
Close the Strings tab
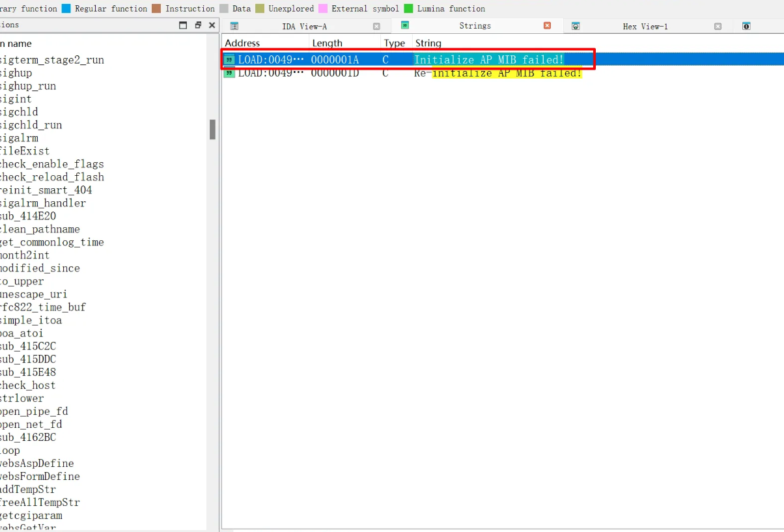[x=547, y=25]
